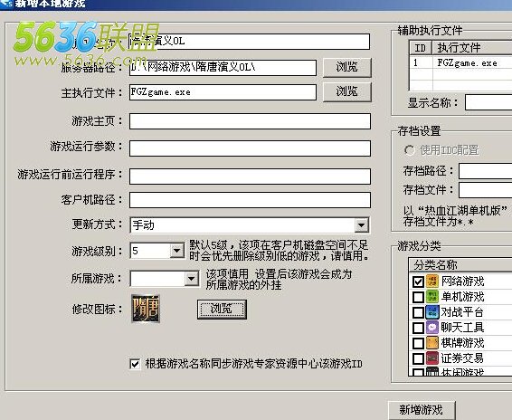The image size is (512, 420).
Task: Click the 新增游戏 button
Action: pos(422,409)
